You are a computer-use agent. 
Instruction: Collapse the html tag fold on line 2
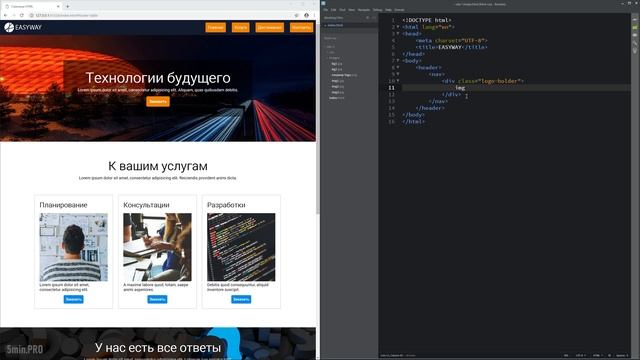(x=398, y=27)
